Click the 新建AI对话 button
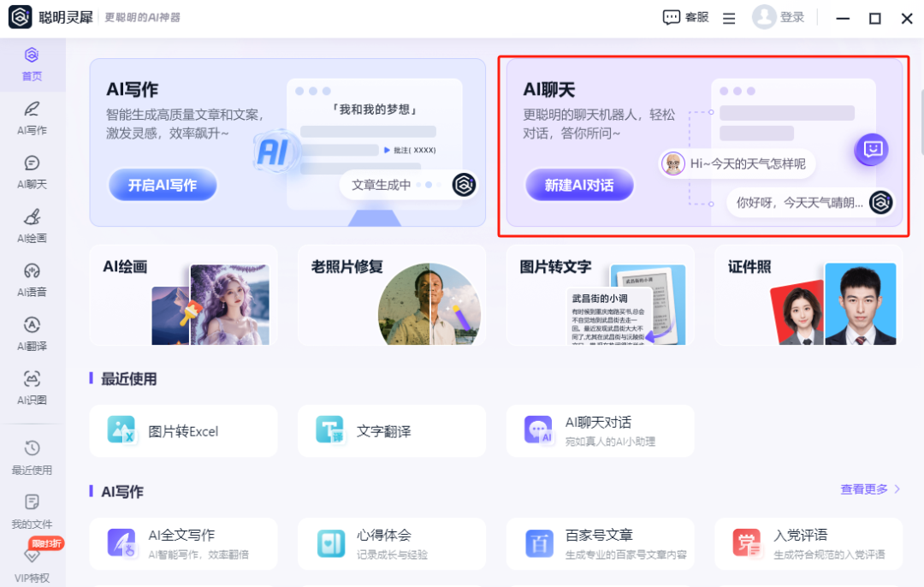 pos(579,185)
